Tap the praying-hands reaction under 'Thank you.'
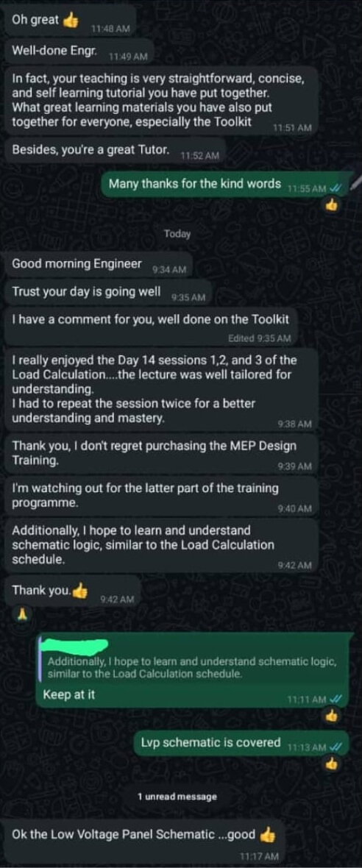The height and width of the screenshot is (868, 362). tap(23, 614)
